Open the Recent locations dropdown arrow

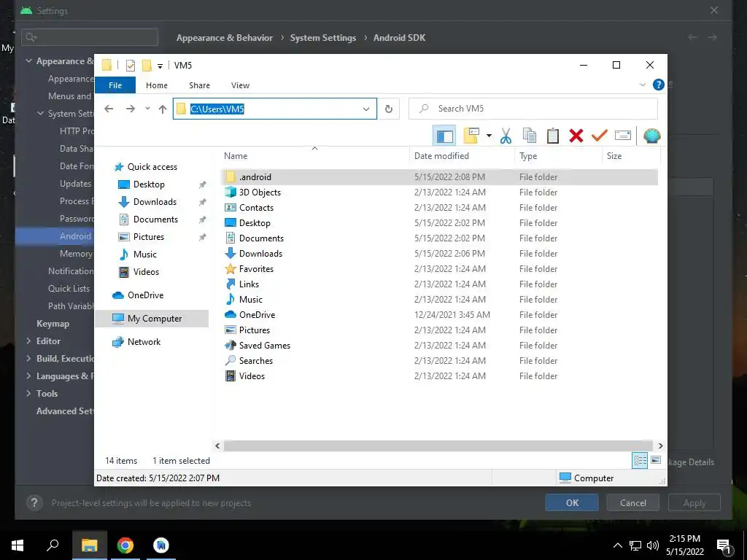[x=147, y=109]
